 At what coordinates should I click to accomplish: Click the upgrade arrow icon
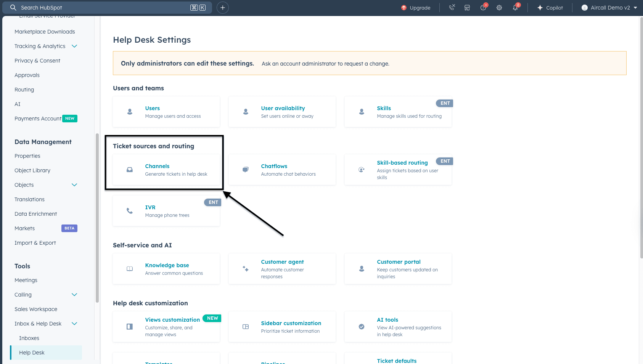(404, 8)
